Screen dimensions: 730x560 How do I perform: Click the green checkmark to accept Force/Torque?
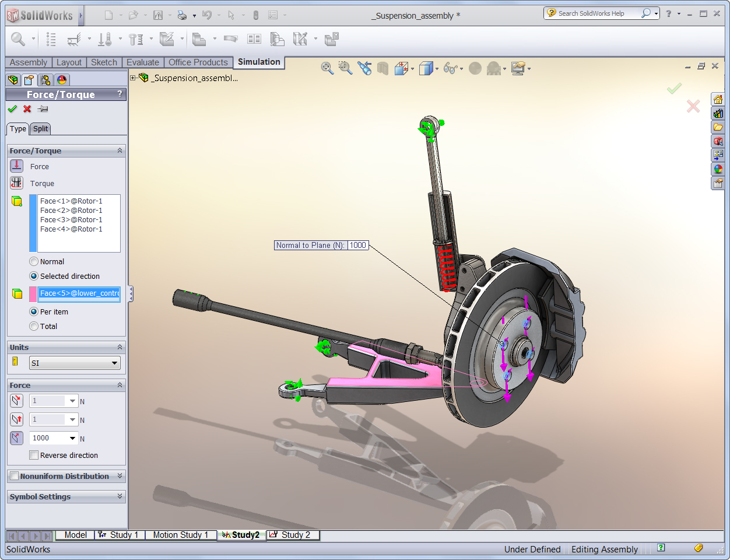click(x=12, y=109)
